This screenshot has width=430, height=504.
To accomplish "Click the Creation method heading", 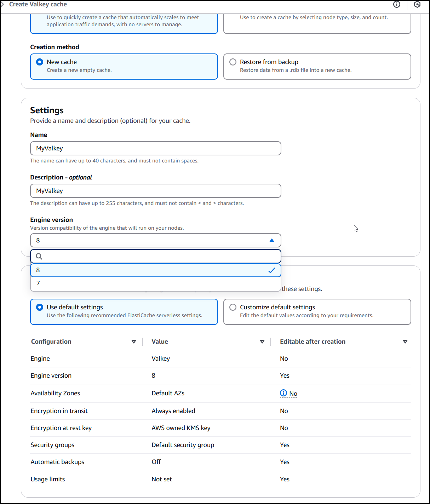I will tap(55, 47).
